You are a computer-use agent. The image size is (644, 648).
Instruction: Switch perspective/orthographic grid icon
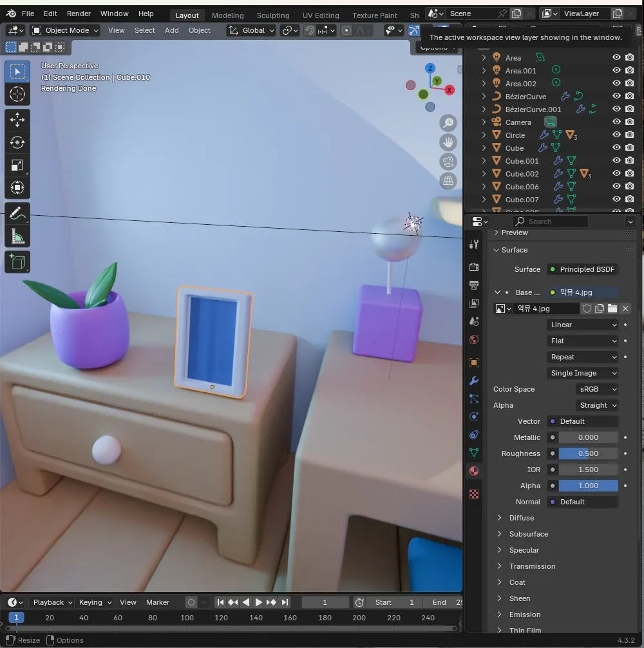[x=448, y=180]
